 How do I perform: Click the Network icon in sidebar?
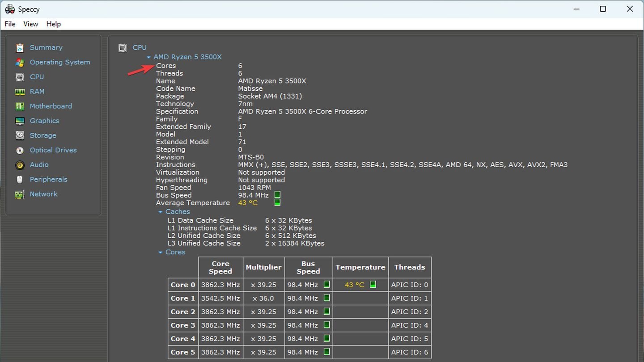[20, 194]
